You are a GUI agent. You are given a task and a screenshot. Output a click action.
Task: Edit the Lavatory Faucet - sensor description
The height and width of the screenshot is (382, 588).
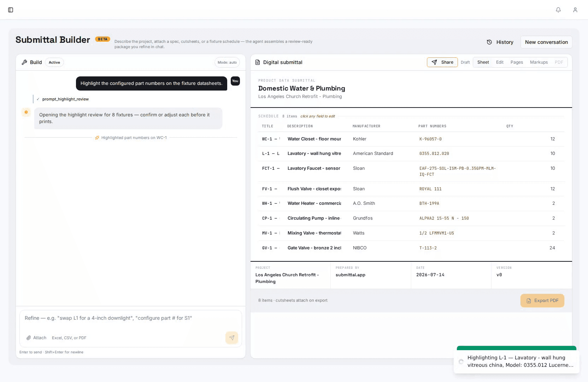click(314, 168)
